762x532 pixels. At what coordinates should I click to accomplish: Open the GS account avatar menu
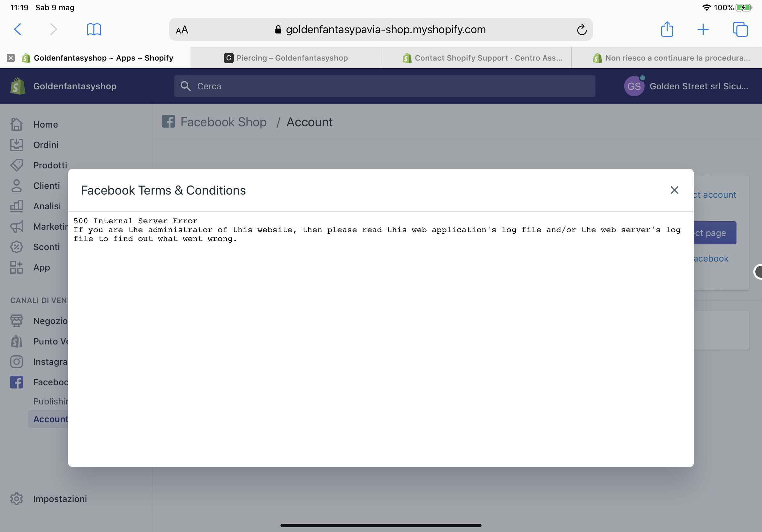click(634, 86)
